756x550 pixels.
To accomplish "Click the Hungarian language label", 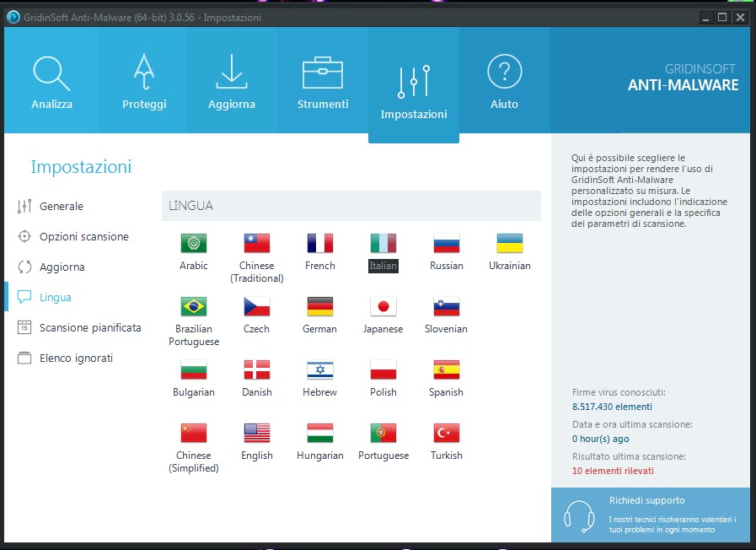I will coord(320,456).
